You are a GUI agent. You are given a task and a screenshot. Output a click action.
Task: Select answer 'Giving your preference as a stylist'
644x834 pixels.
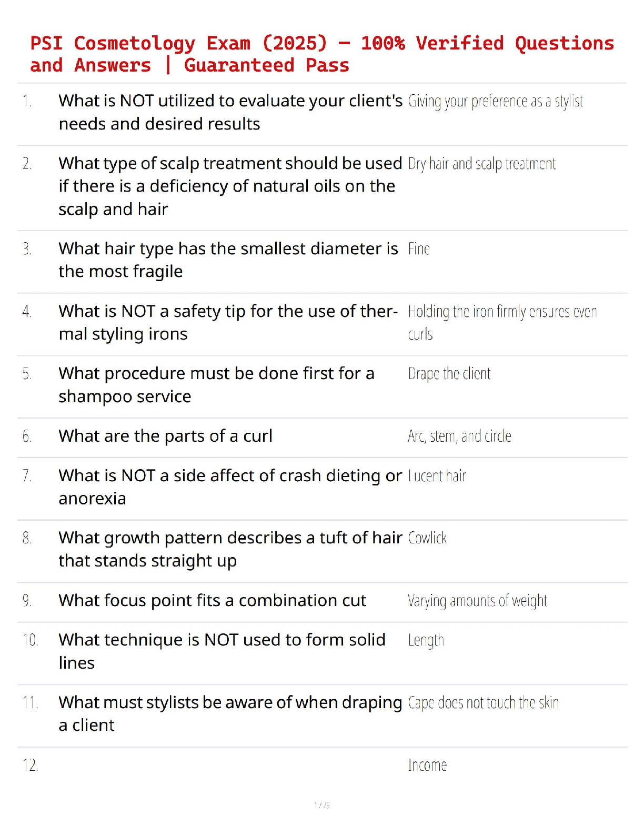pos(495,101)
